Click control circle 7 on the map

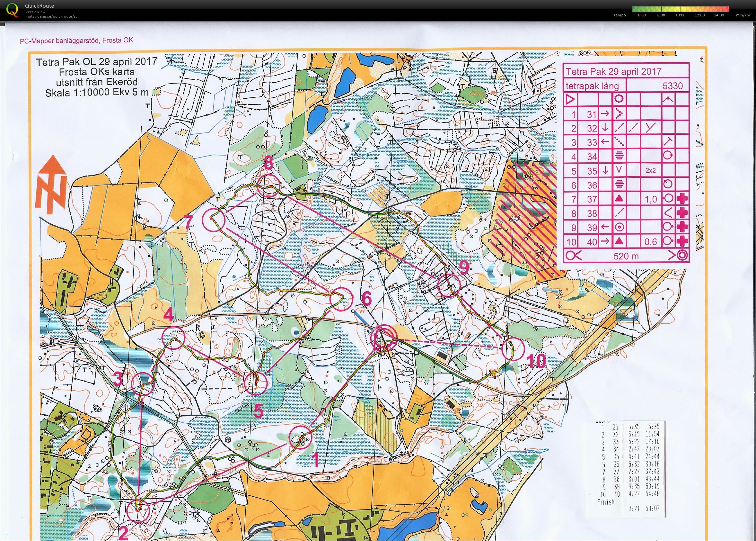(213, 220)
